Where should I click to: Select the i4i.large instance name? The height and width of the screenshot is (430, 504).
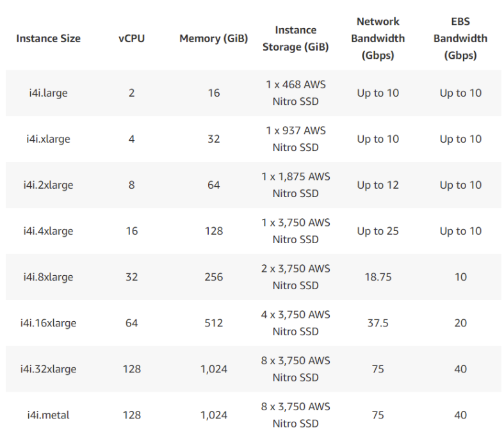[x=48, y=93]
